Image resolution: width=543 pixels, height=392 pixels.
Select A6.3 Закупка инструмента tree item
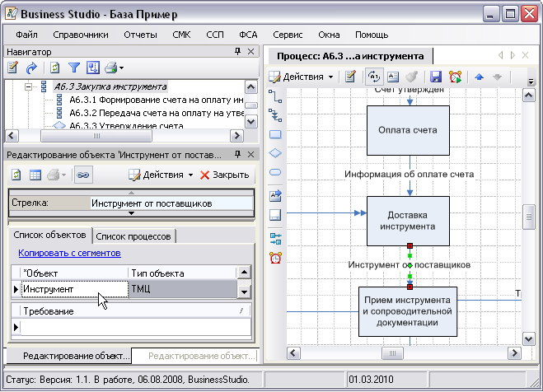(x=110, y=86)
